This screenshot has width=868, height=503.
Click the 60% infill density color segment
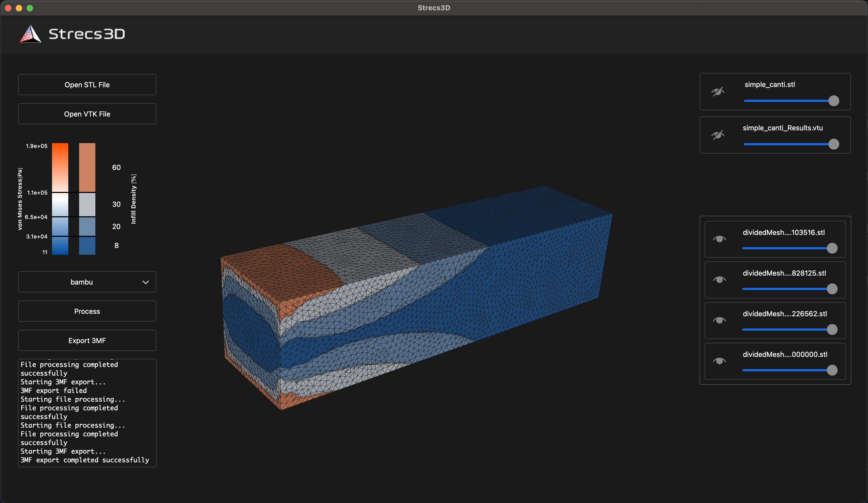coord(87,167)
